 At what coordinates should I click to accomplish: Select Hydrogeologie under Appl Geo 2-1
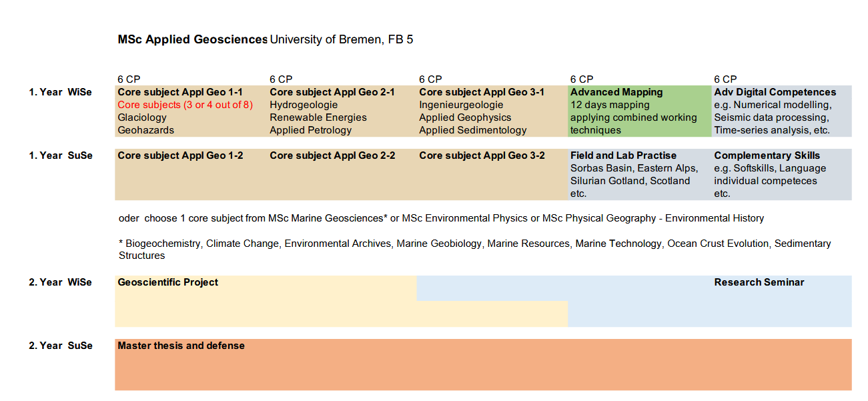pyautogui.click(x=304, y=105)
